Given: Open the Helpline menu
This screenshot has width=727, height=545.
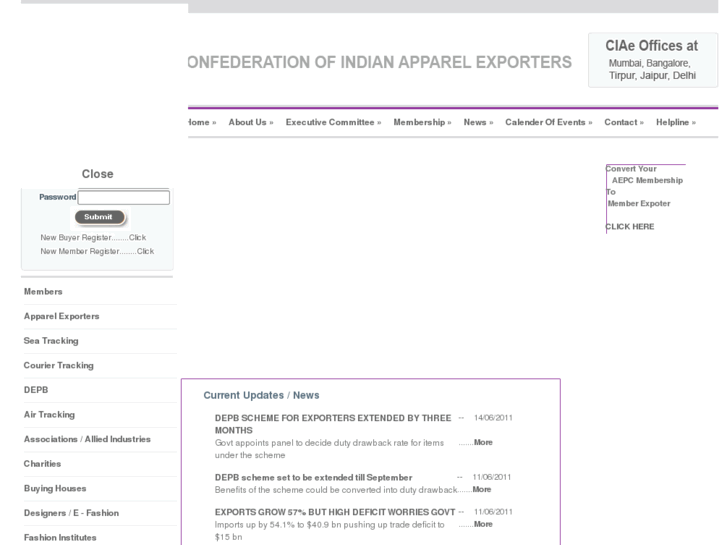Looking at the screenshot, I should pos(676,122).
